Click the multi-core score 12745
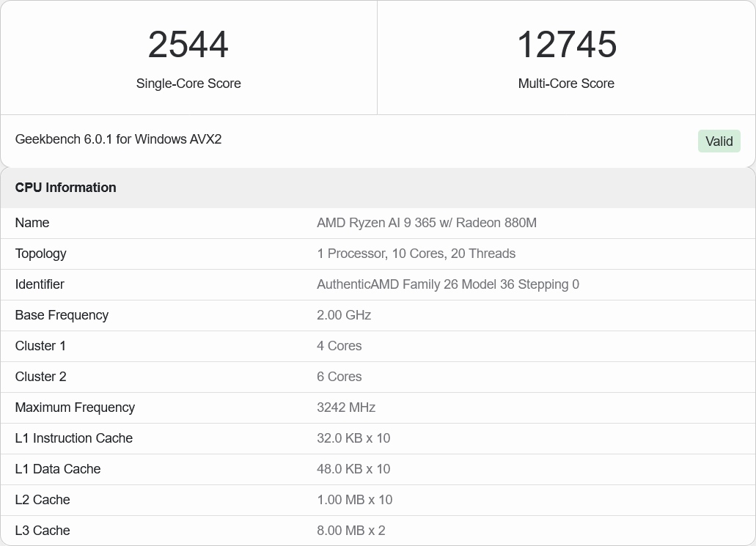The height and width of the screenshot is (546, 756). coord(566,45)
